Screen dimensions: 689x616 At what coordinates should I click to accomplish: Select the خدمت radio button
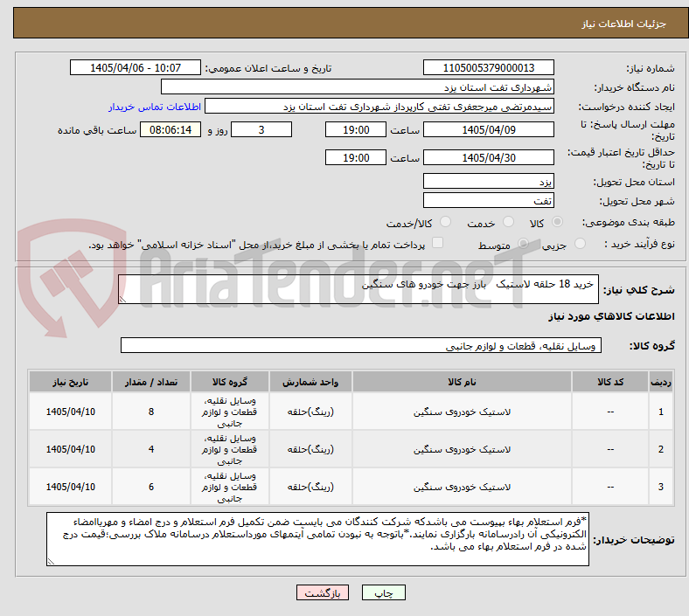click(x=508, y=222)
